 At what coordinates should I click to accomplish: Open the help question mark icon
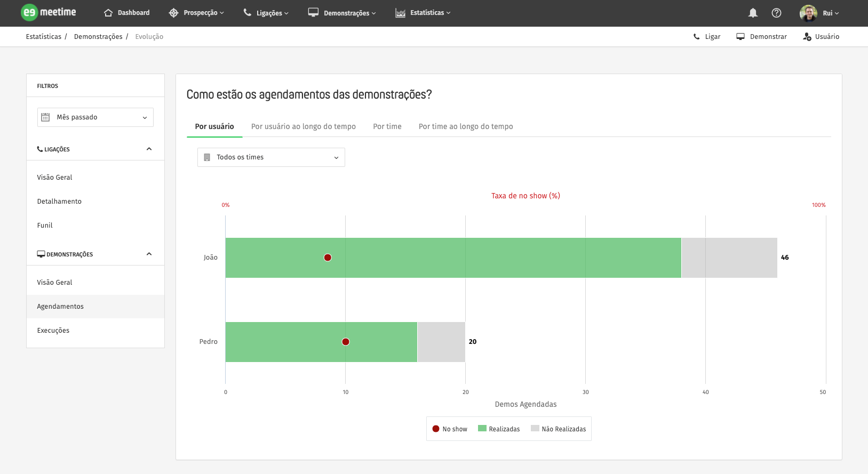(x=776, y=13)
